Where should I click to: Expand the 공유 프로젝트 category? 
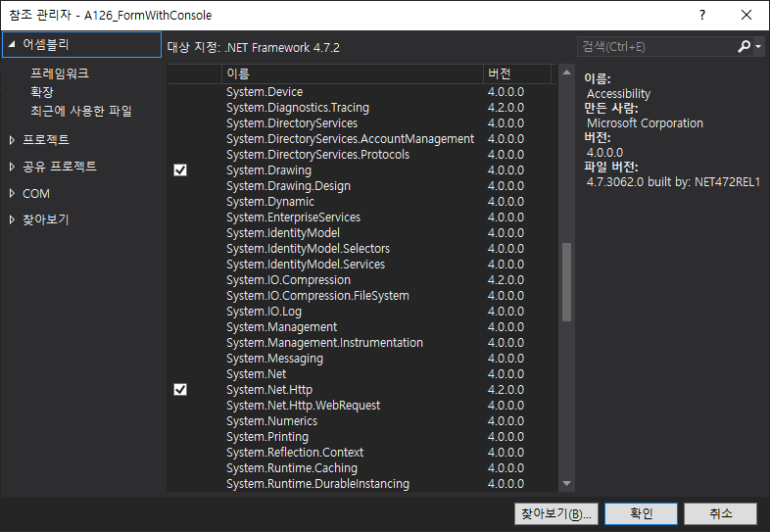(x=12, y=167)
